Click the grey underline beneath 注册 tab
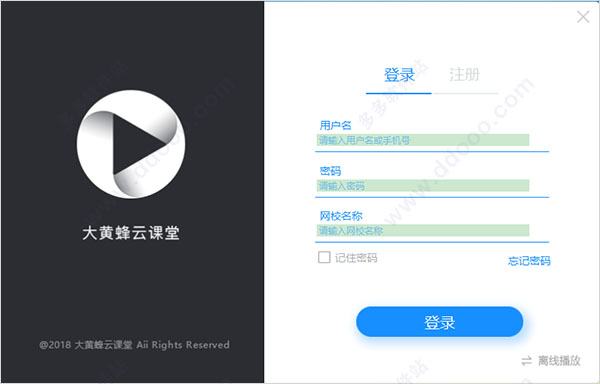This screenshot has width=600, height=384. coord(465,93)
